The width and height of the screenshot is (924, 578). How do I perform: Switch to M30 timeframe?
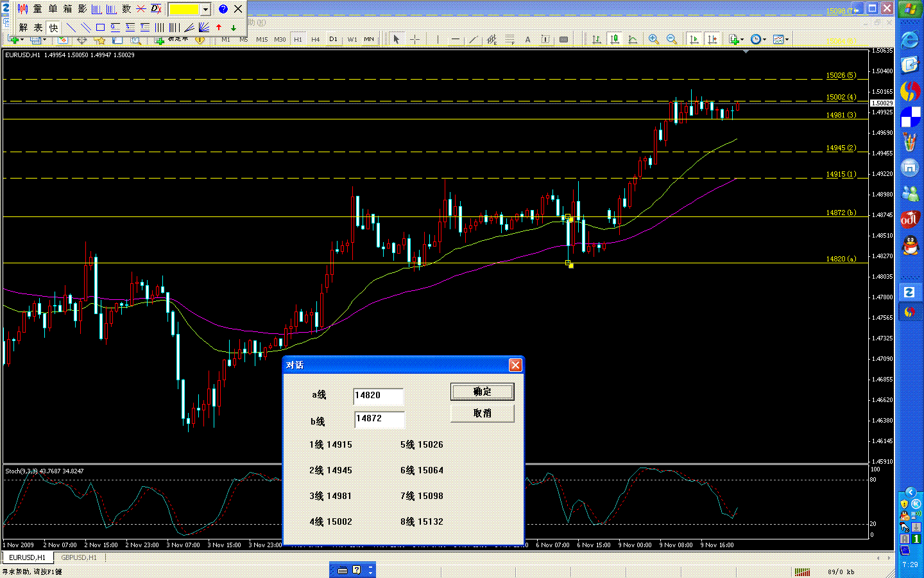click(280, 40)
